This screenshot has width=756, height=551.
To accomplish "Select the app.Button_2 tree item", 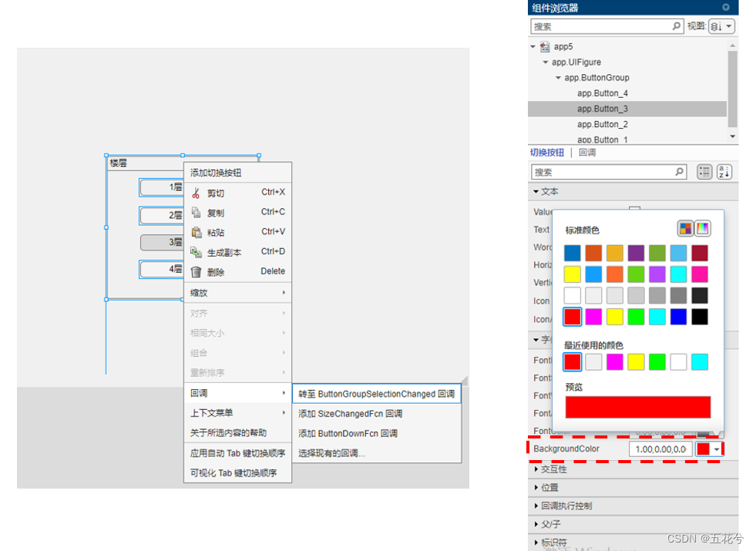I will point(603,124).
